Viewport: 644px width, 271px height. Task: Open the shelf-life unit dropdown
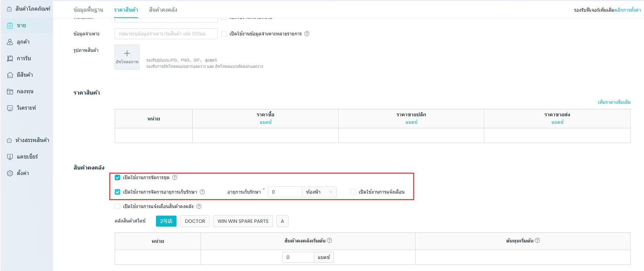click(x=319, y=192)
